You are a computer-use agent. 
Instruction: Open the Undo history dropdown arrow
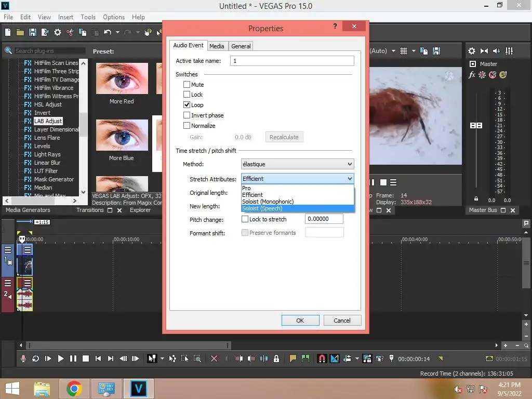click(117, 32)
